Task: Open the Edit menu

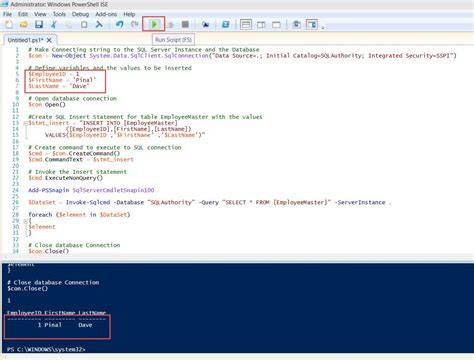Action: click(23, 14)
